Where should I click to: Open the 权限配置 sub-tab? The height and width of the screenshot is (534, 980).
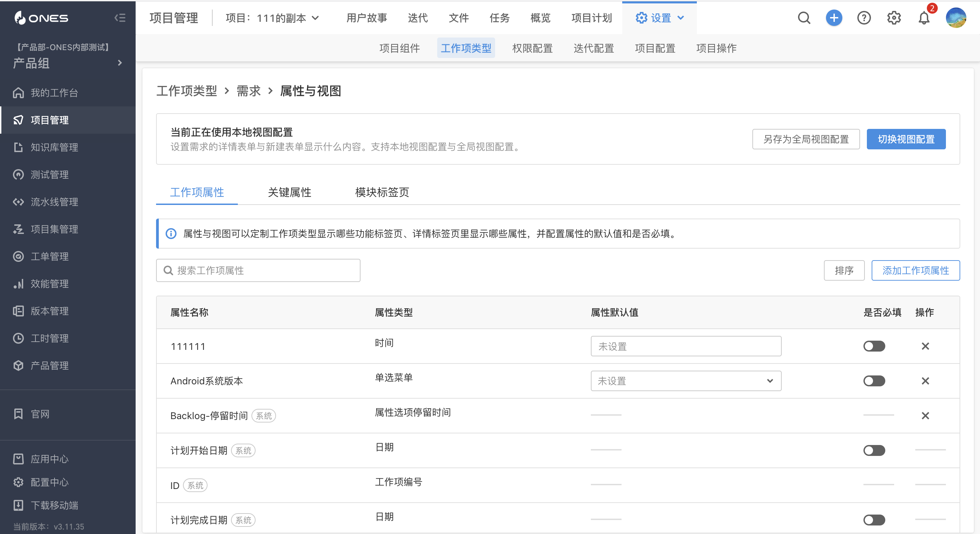[532, 48]
